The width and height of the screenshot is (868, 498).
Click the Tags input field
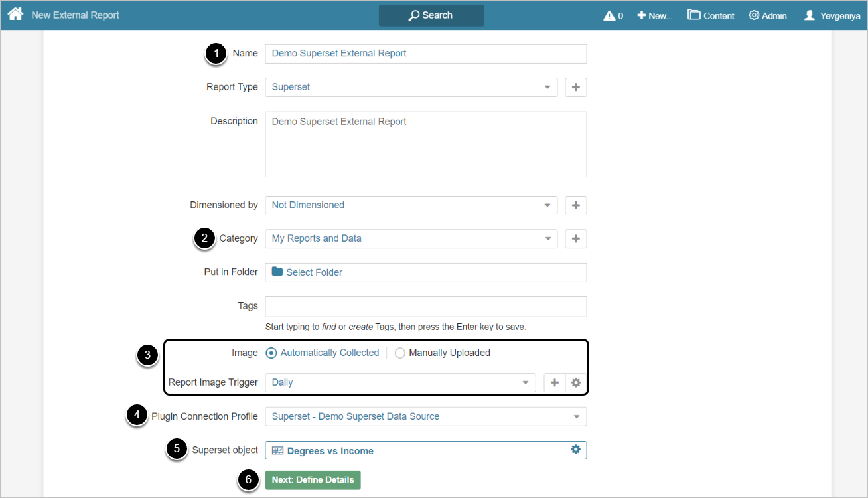(x=425, y=306)
